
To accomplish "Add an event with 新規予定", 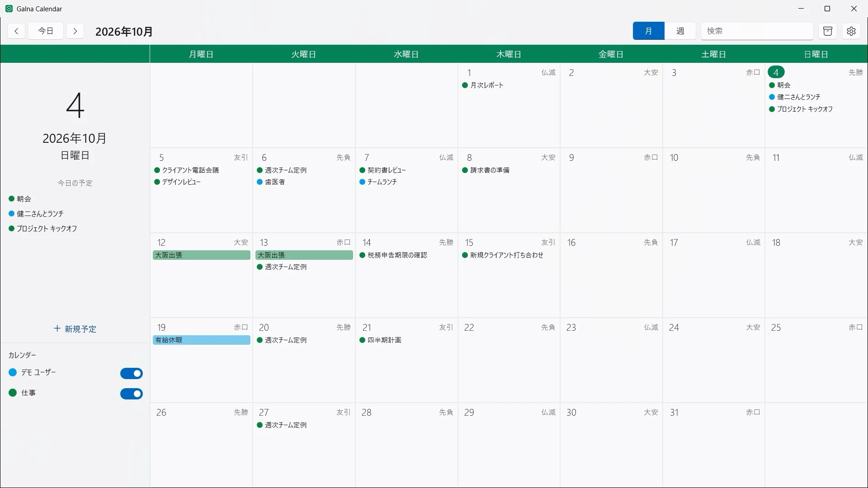I will pos(75,329).
